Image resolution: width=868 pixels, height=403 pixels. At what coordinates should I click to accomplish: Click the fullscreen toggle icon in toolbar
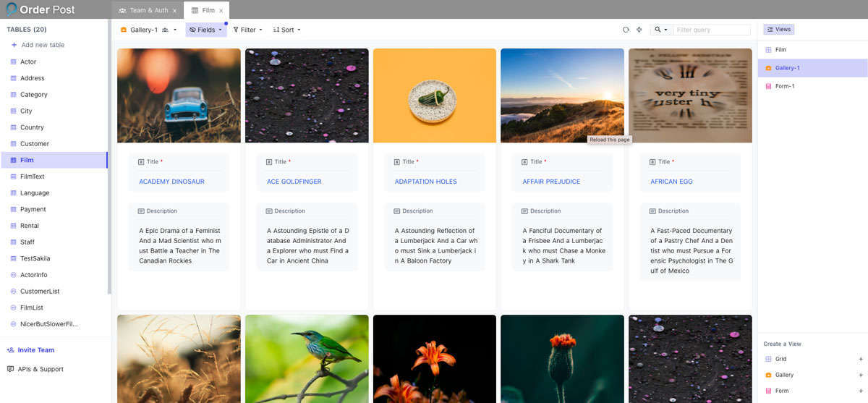click(639, 30)
